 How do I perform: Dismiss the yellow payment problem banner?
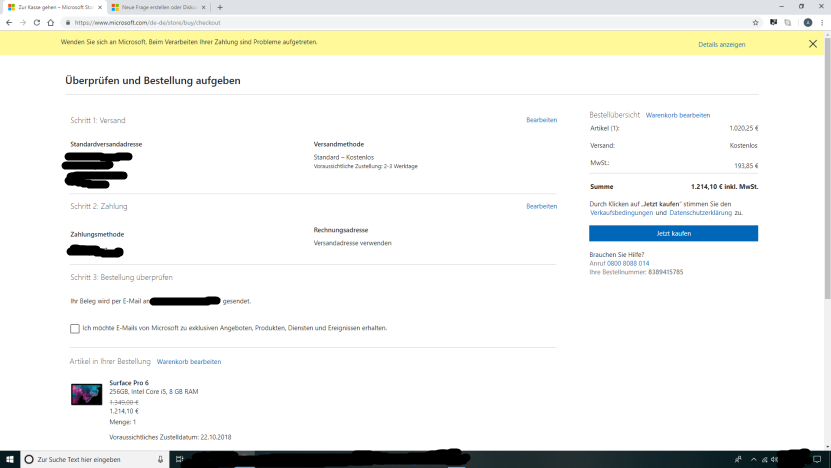click(x=812, y=44)
